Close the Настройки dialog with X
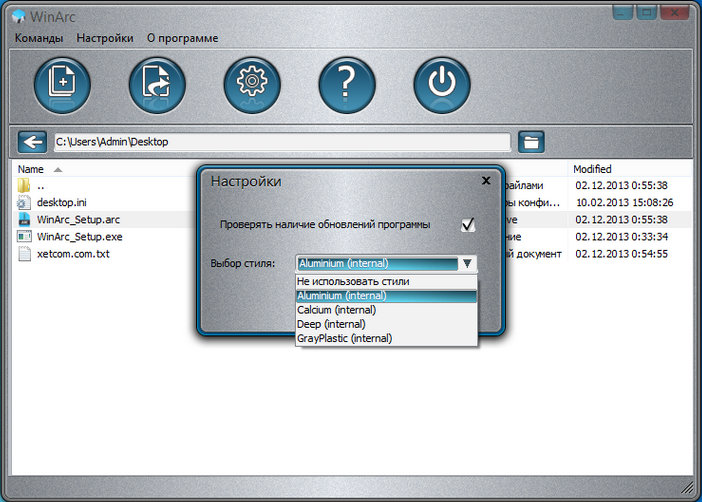 coord(486,180)
